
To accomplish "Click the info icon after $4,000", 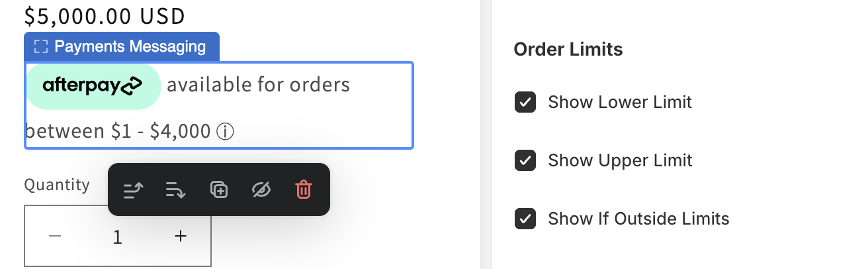I will click(225, 132).
